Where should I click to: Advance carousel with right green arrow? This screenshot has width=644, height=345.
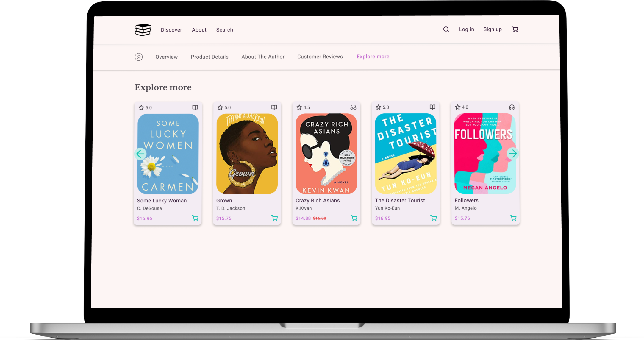click(x=512, y=154)
